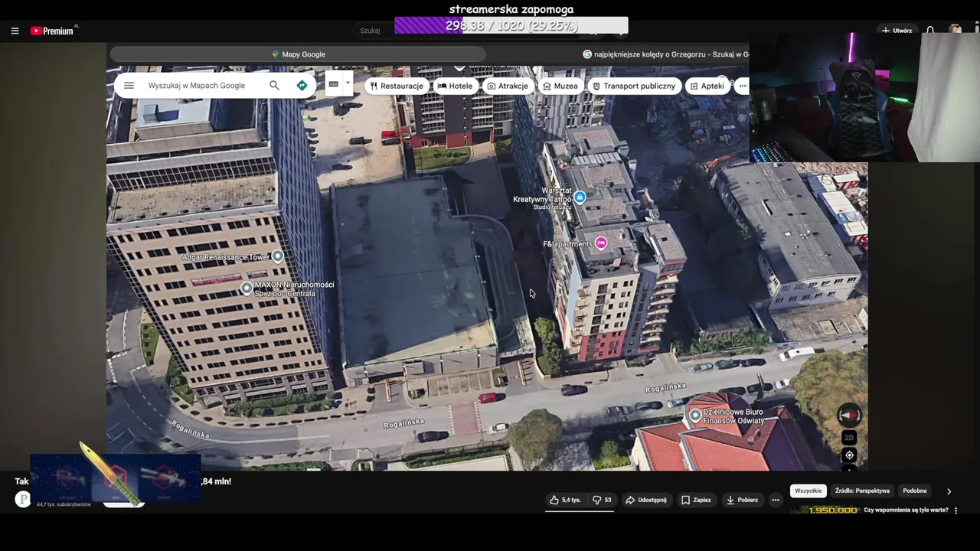Go to YouTube Premium home logo
The image size is (980, 551).
pyautogui.click(x=54, y=31)
